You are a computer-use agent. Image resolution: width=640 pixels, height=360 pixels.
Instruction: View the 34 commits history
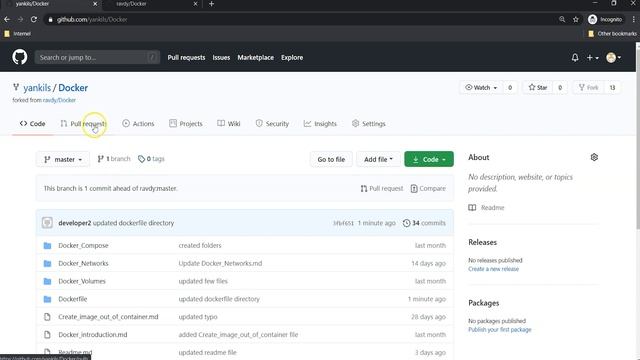[424, 223]
